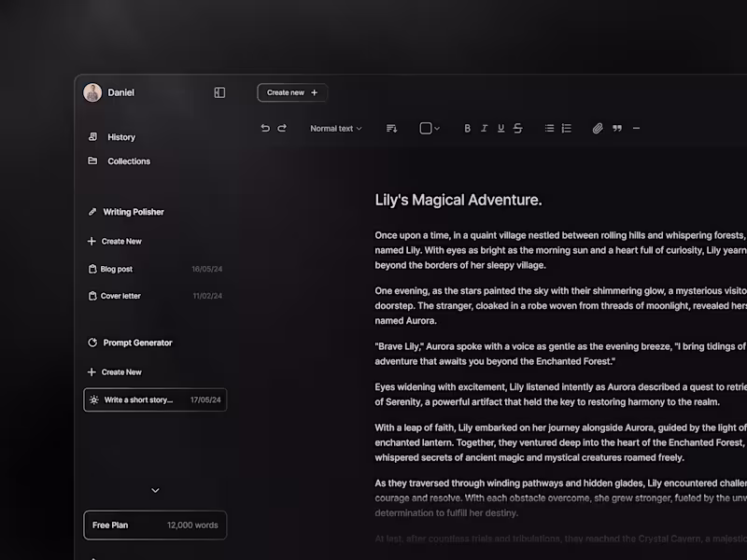Toggle numbered list formatting
Screen dimensions: 747x560
click(x=566, y=128)
